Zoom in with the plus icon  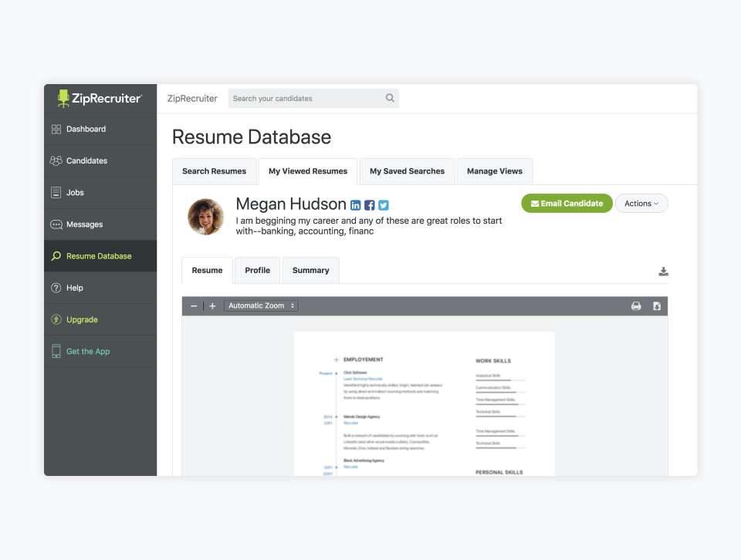(x=212, y=306)
